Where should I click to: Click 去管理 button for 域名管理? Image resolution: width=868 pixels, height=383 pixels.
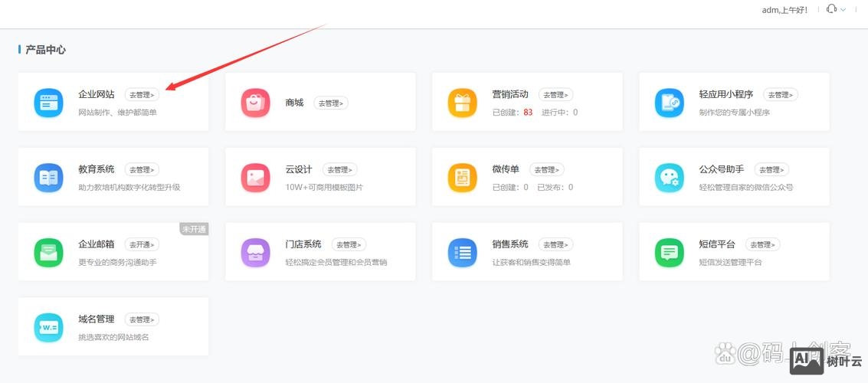[142, 319]
